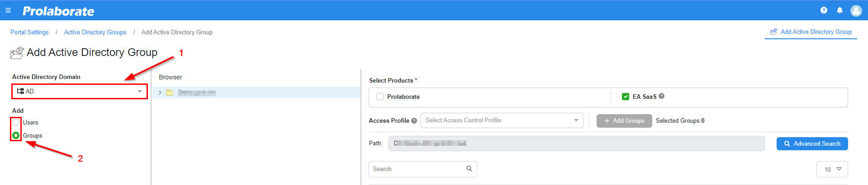
Task: Click the Path field
Action: [576, 143]
